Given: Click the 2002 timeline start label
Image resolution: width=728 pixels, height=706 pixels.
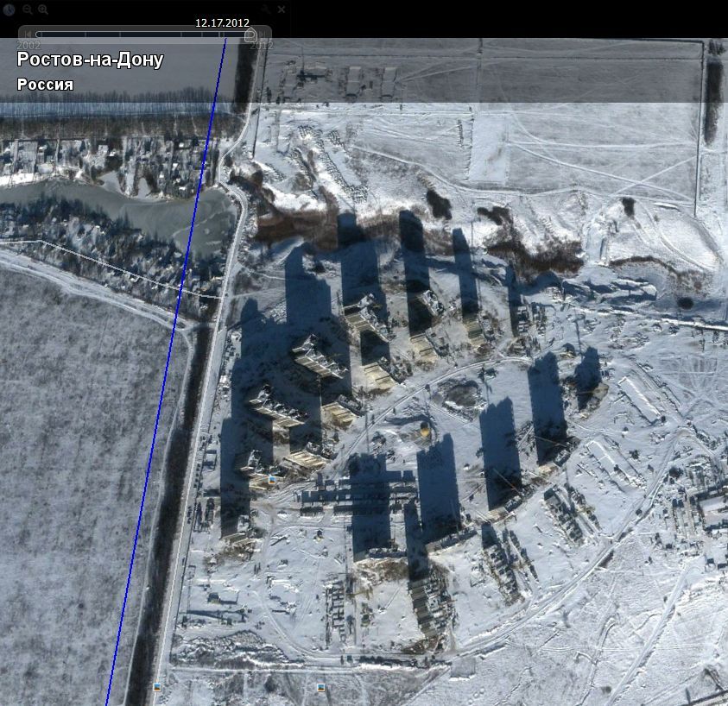Looking at the screenshot, I should point(28,45).
